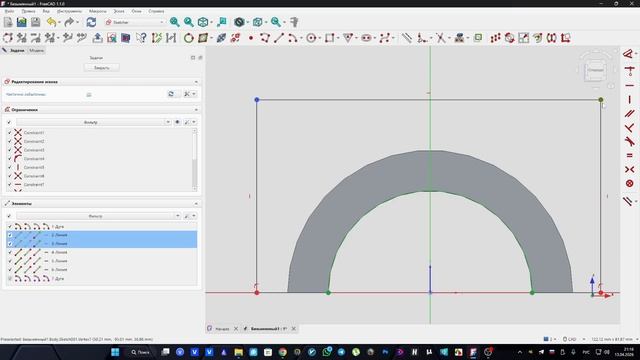640x360 pixels.
Task: Open the undo history dropdown arrow
Action: click(x=60, y=22)
